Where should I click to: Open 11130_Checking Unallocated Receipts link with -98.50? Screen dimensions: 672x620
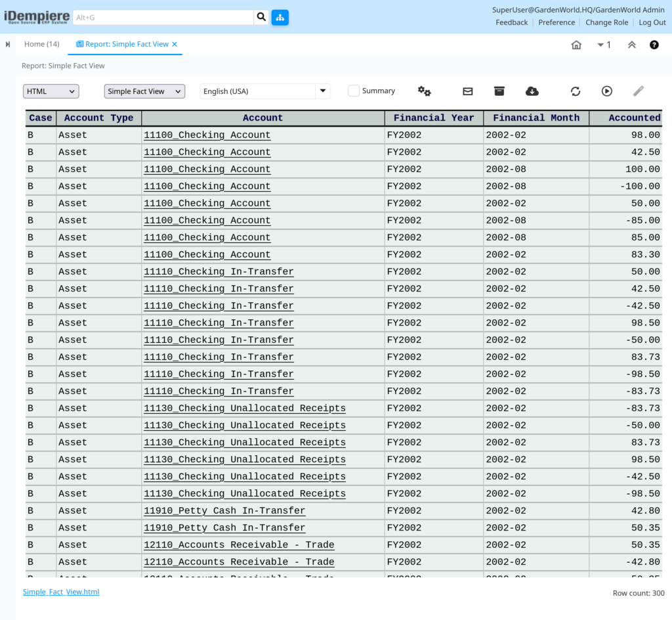(x=245, y=493)
